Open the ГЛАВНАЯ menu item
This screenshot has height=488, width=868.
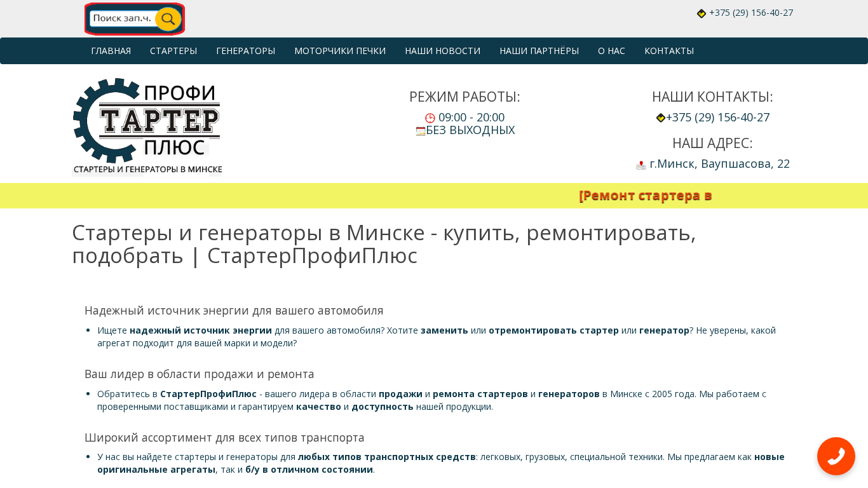point(111,51)
